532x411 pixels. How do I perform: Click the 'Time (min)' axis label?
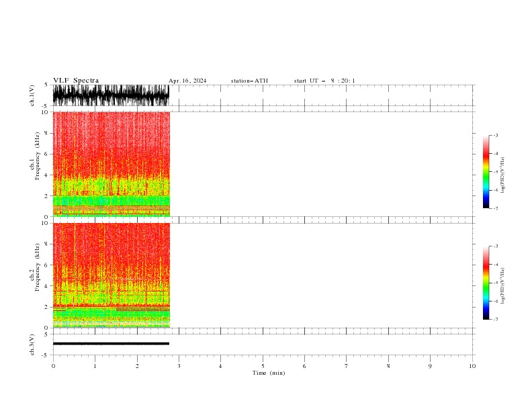(269, 373)
